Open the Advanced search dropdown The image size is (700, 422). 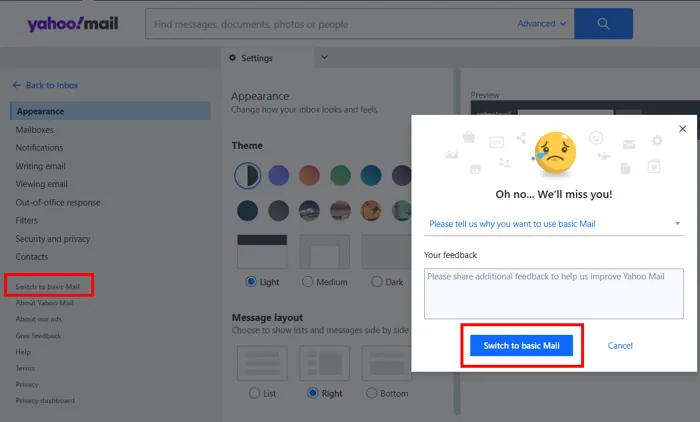click(542, 24)
